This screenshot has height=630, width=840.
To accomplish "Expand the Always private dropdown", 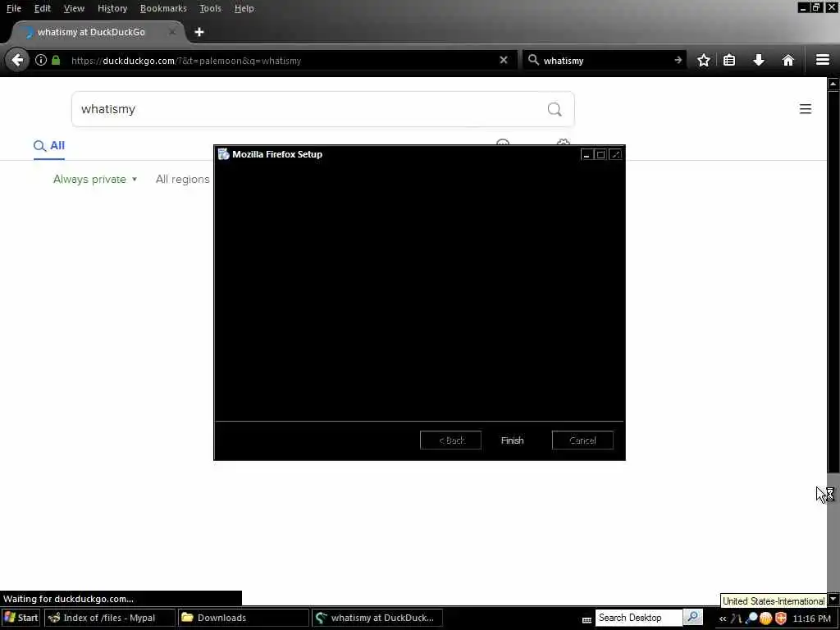I will click(95, 180).
